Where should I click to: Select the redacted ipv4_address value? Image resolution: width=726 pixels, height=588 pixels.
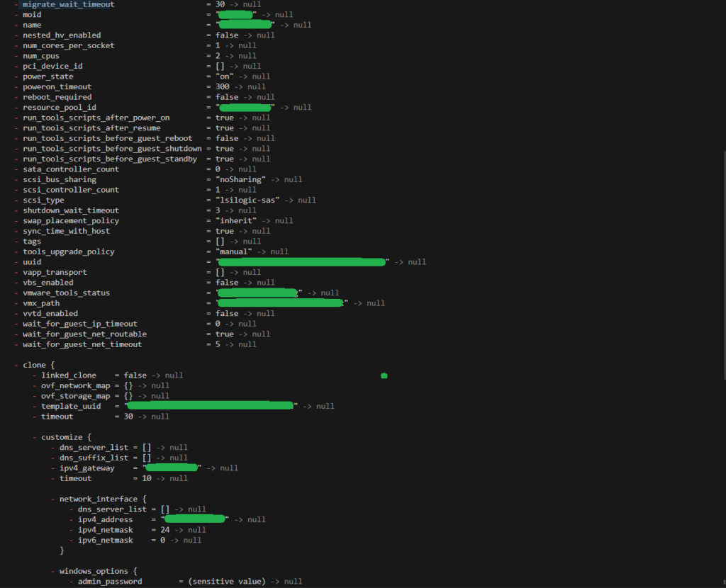pos(194,519)
